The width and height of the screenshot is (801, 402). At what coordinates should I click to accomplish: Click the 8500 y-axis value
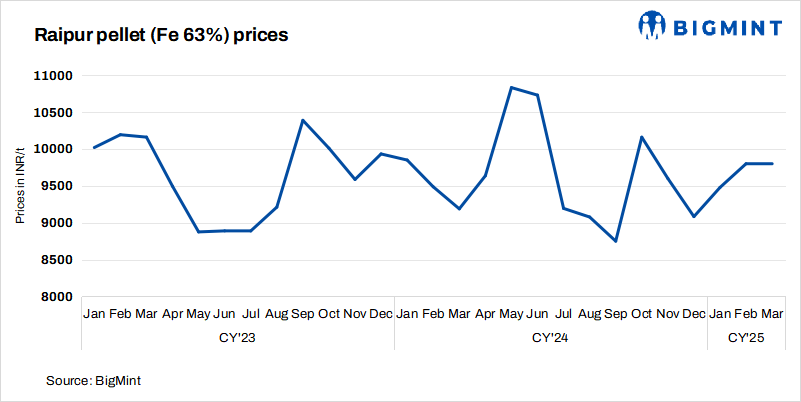tap(59, 260)
